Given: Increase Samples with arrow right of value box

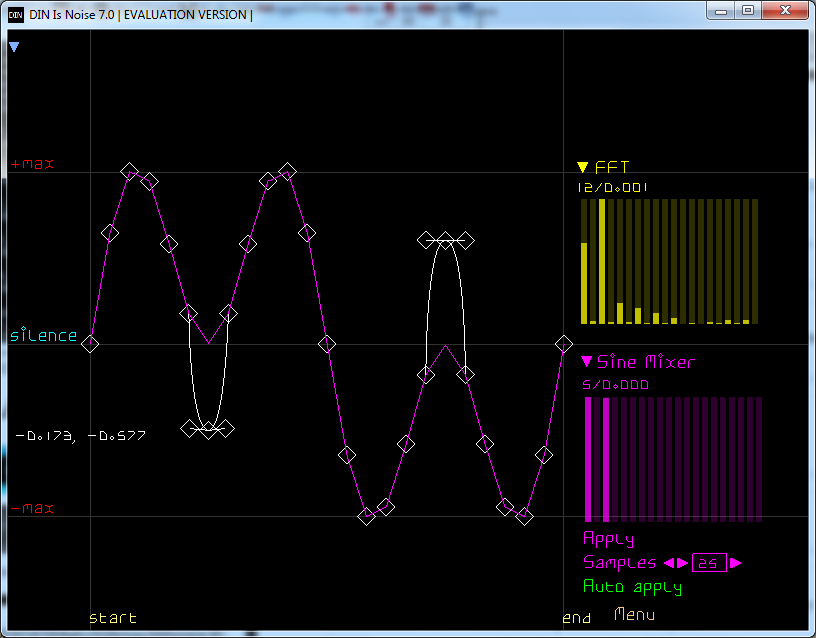Looking at the screenshot, I should pyautogui.click(x=736, y=563).
